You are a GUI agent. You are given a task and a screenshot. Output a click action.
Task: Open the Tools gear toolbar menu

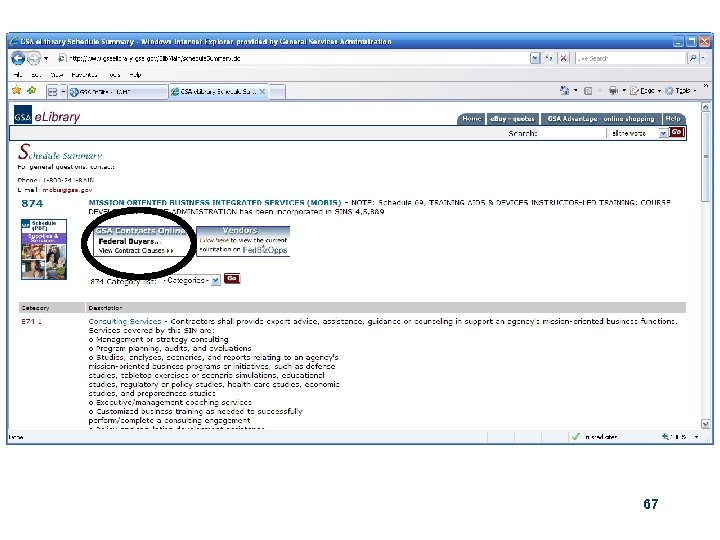point(680,91)
